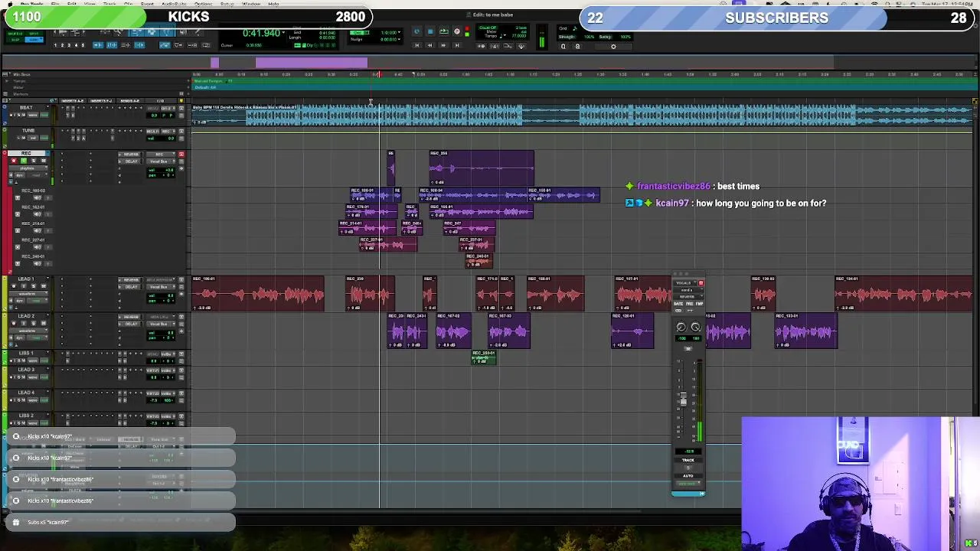Screen dimensions: 980x551
Task: Open quantize settings gear icon
Action: click(x=613, y=47)
